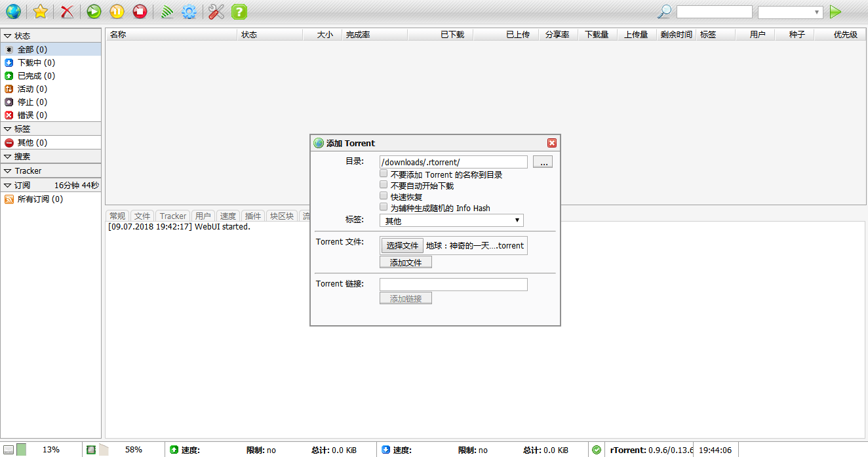Click the green icon next to 已完成 (0)

click(x=9, y=75)
